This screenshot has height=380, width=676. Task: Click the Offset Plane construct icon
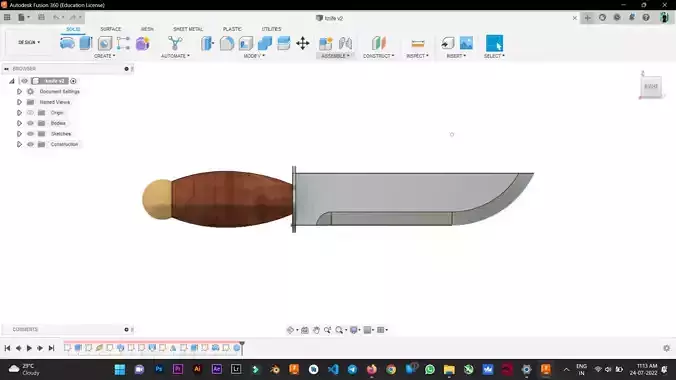[379, 43]
